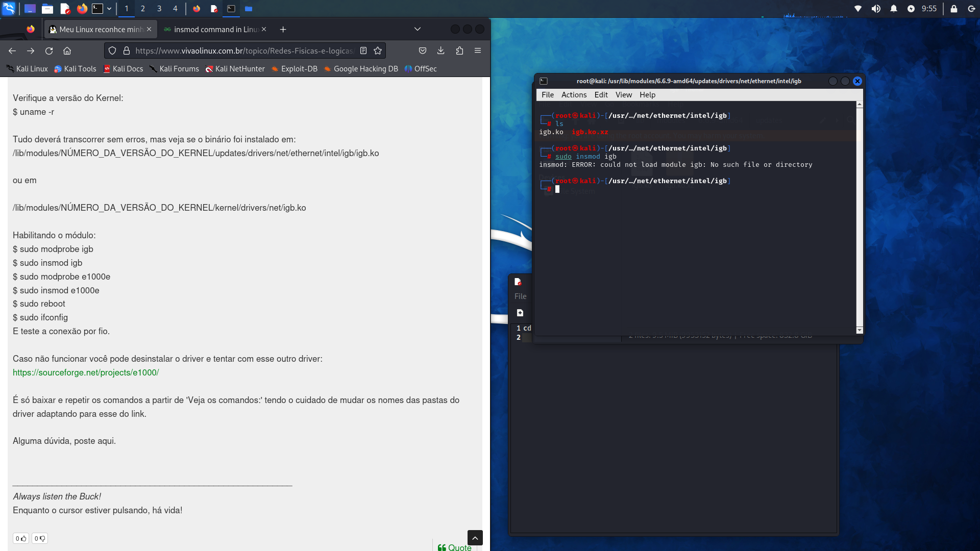Open Google Hacking DB bookmark
Viewport: 980px width, 551px height.
point(361,69)
